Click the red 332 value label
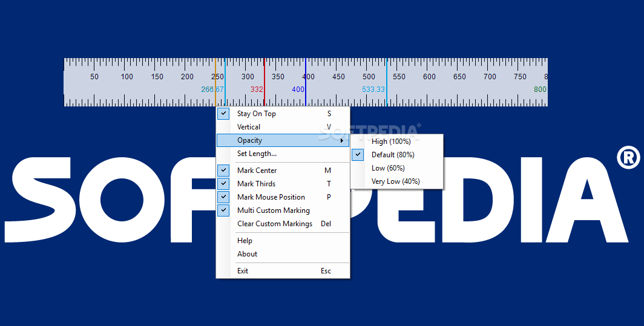 tap(257, 89)
